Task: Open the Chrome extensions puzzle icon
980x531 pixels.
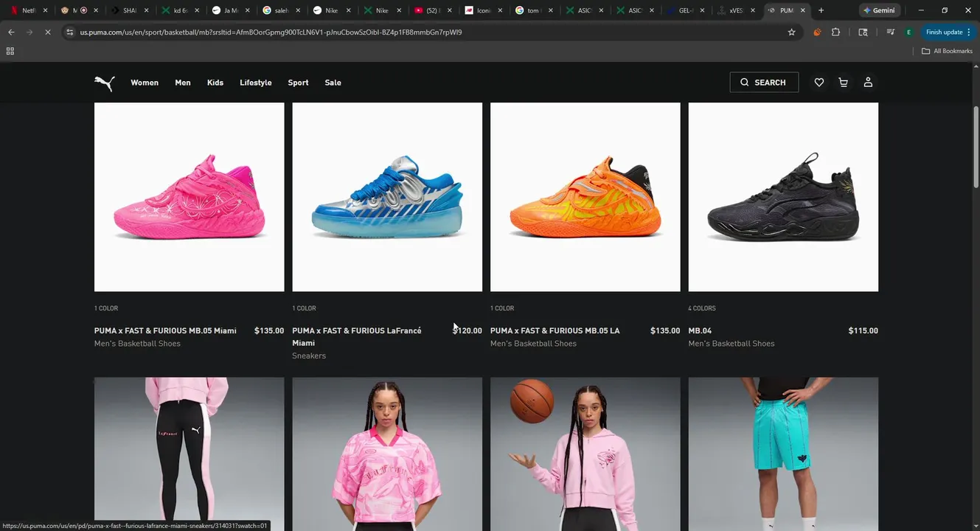Action: (835, 32)
